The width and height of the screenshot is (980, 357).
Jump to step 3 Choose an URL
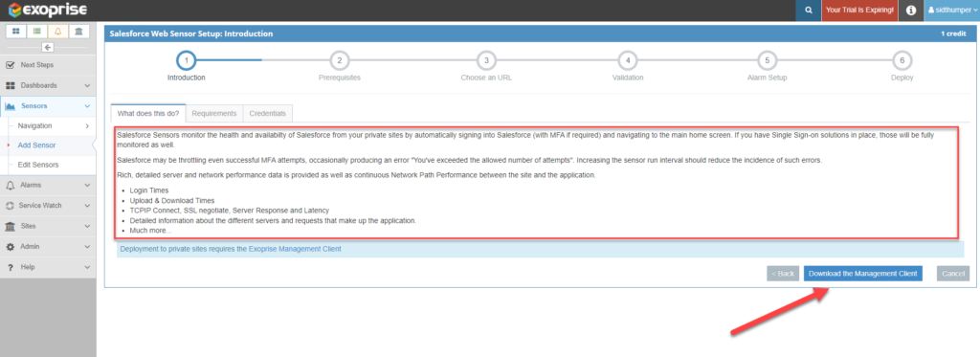click(x=486, y=60)
